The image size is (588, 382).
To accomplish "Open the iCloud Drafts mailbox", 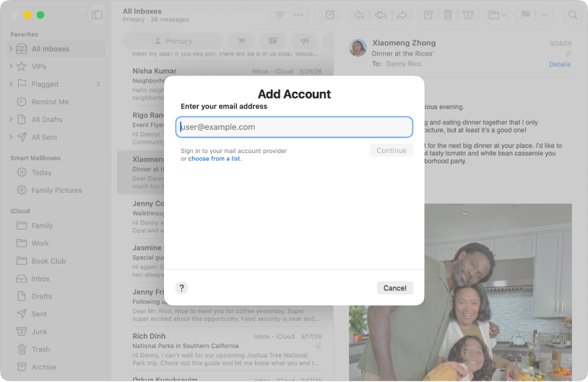I will (56, 296).
